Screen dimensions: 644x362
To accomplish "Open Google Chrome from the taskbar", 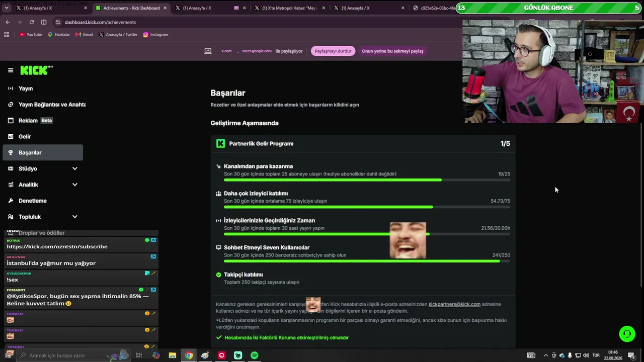I will 189,355.
